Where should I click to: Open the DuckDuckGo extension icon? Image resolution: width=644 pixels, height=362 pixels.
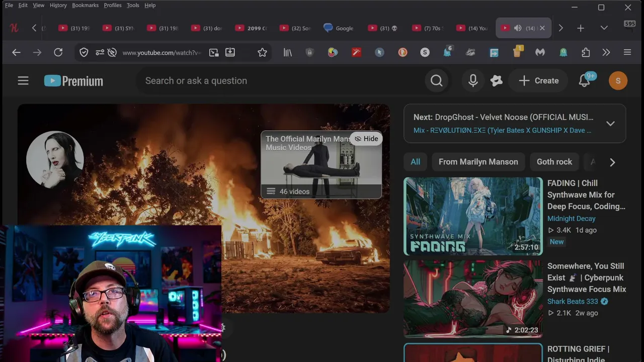point(403,52)
